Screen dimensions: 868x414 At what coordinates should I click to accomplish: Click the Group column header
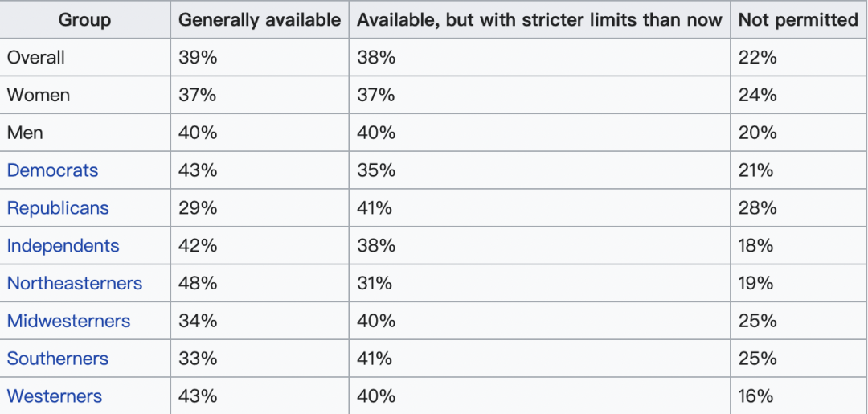pos(84,20)
